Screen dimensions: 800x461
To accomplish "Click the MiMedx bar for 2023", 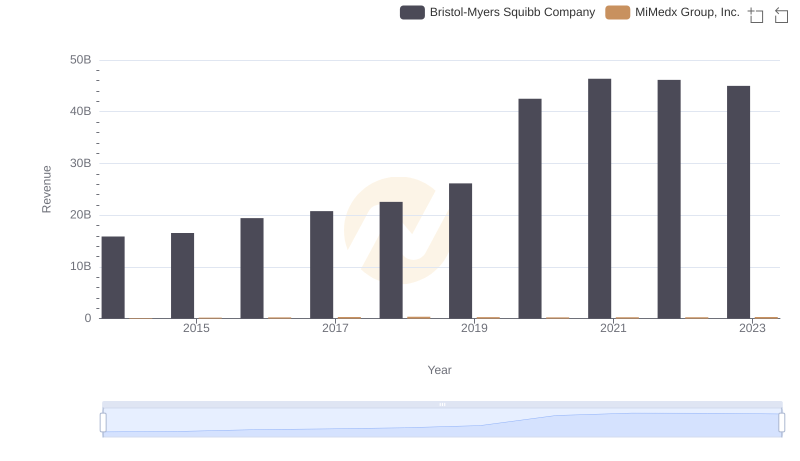I will click(766, 318).
